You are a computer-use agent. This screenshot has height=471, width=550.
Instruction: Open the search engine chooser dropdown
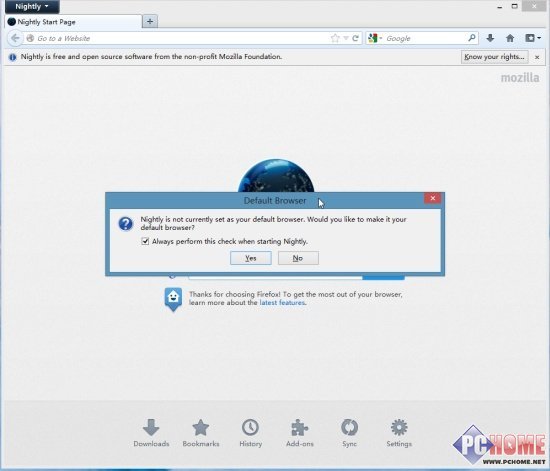coord(375,38)
